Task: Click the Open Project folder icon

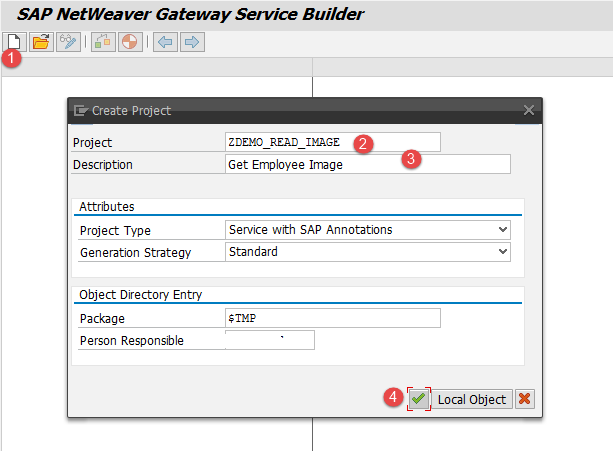Action: 40,42
